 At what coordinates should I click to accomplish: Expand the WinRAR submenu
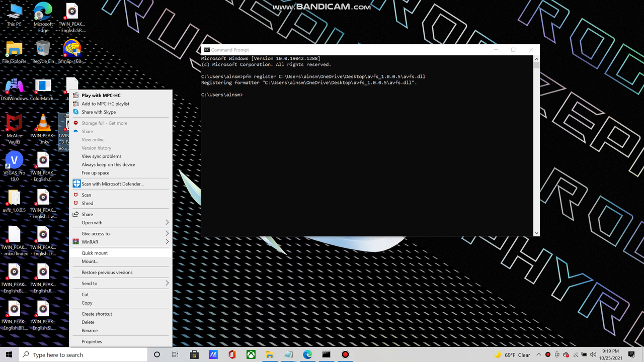click(x=121, y=242)
